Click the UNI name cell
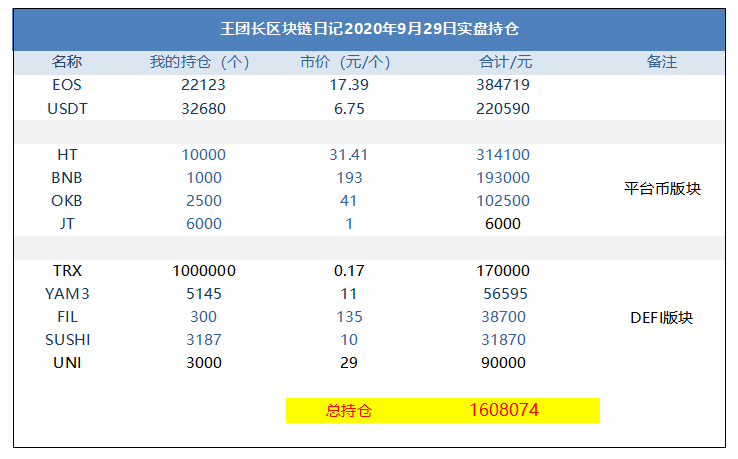This screenshot has height=459, width=738. pyautogui.click(x=67, y=363)
